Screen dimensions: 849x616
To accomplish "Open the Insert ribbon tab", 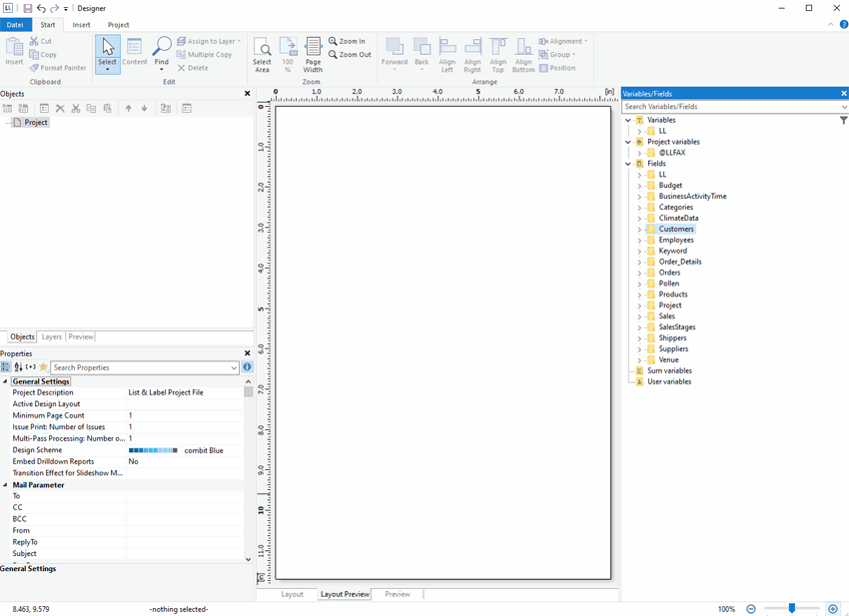I will pyautogui.click(x=81, y=25).
